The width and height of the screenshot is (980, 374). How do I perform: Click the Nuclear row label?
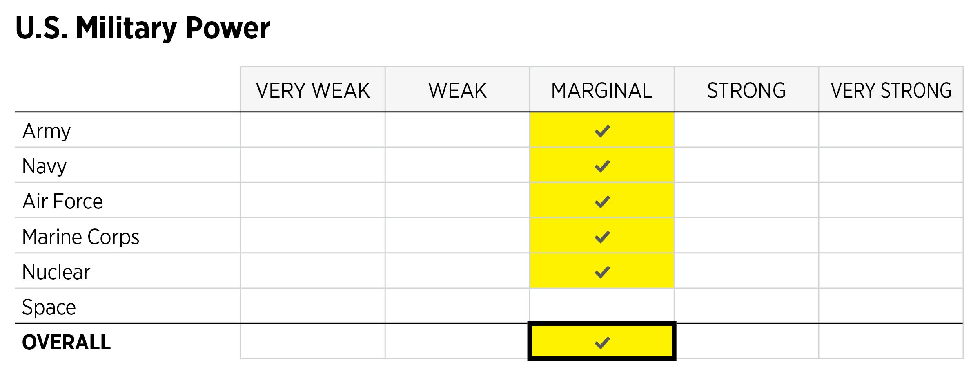pos(56,272)
